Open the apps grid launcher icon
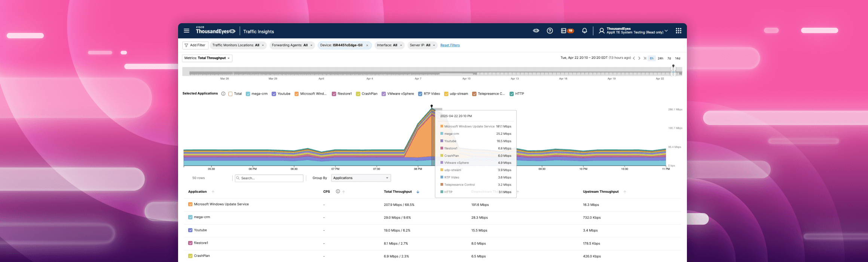Viewport: 868px width, 262px height. click(x=678, y=31)
